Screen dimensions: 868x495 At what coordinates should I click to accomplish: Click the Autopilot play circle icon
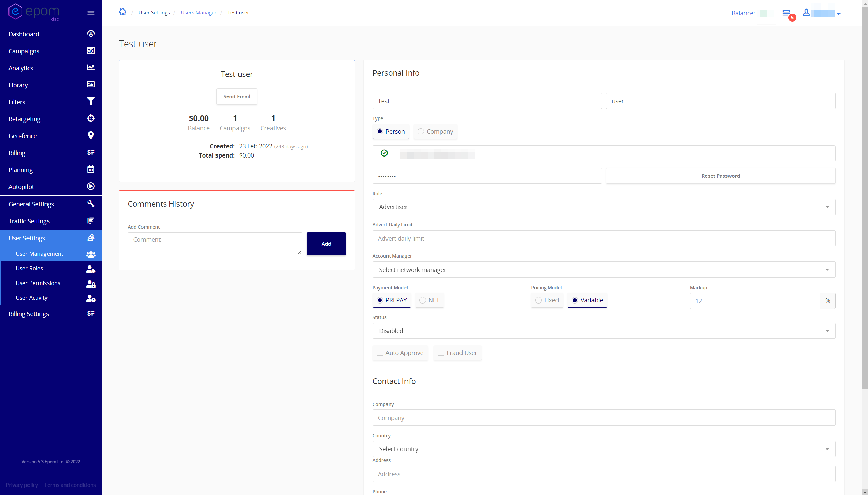[x=91, y=186]
